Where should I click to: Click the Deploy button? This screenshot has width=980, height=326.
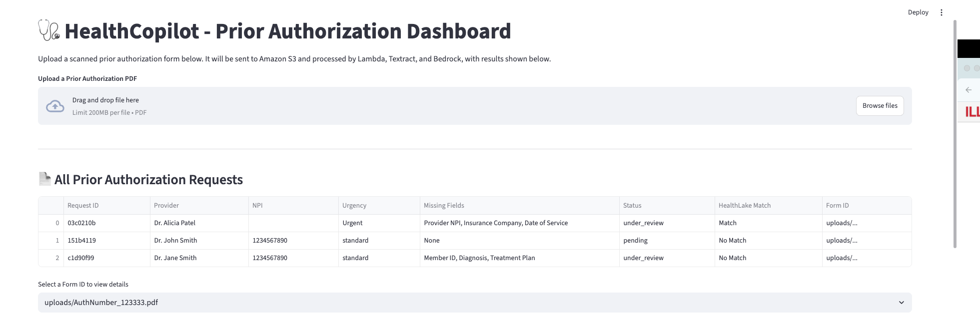[918, 12]
